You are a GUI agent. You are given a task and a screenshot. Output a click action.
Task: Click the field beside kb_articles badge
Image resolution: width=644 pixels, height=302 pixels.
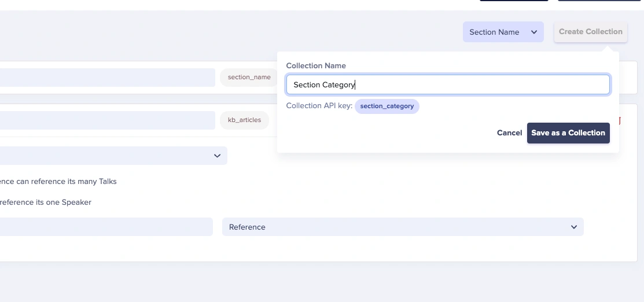[x=107, y=120]
